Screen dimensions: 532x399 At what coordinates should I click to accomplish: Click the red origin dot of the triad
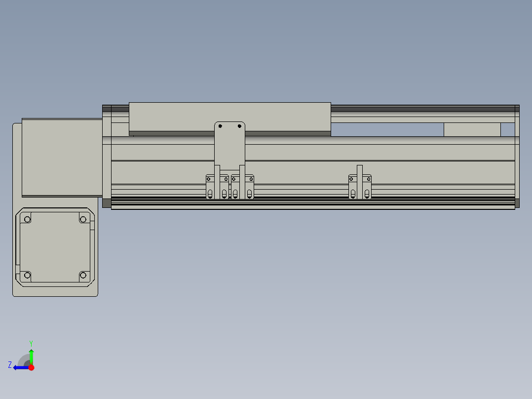coord(31,367)
